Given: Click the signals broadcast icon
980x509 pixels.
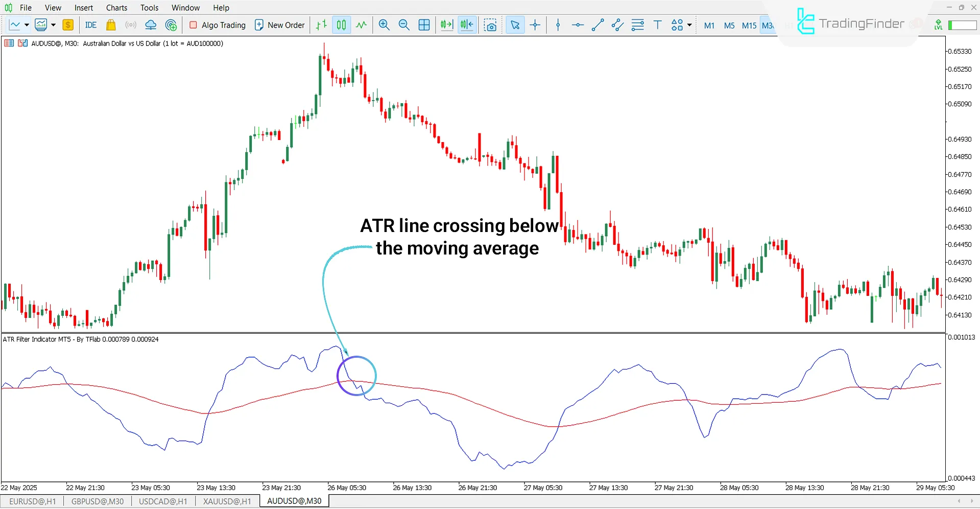Looking at the screenshot, I should (x=131, y=25).
